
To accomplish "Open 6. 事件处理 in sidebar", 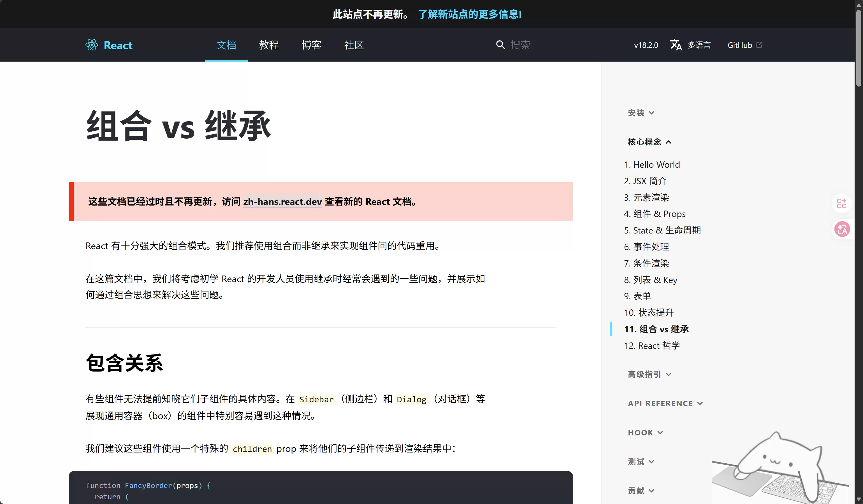I will (x=646, y=246).
